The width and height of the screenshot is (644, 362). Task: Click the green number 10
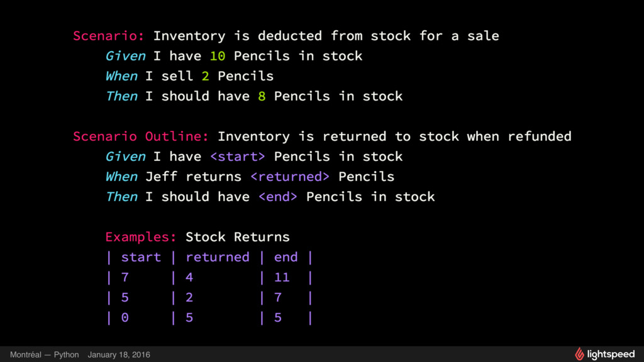coord(217,56)
